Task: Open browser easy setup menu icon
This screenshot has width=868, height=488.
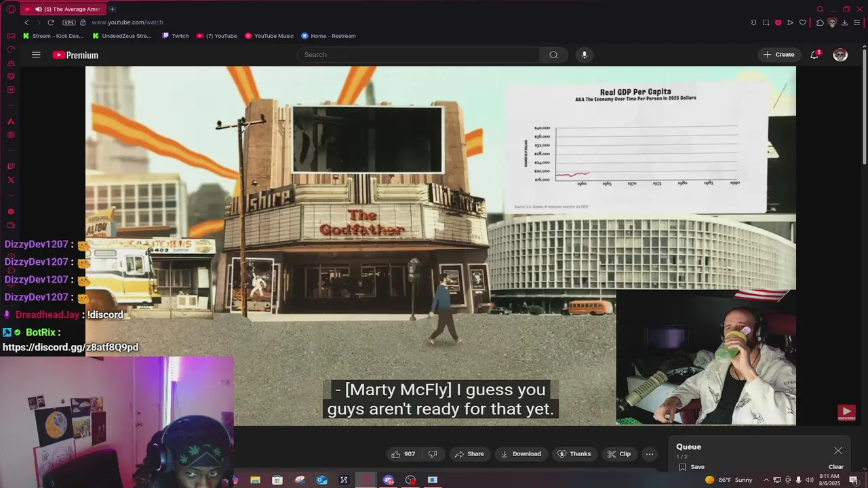Action: coord(857,22)
